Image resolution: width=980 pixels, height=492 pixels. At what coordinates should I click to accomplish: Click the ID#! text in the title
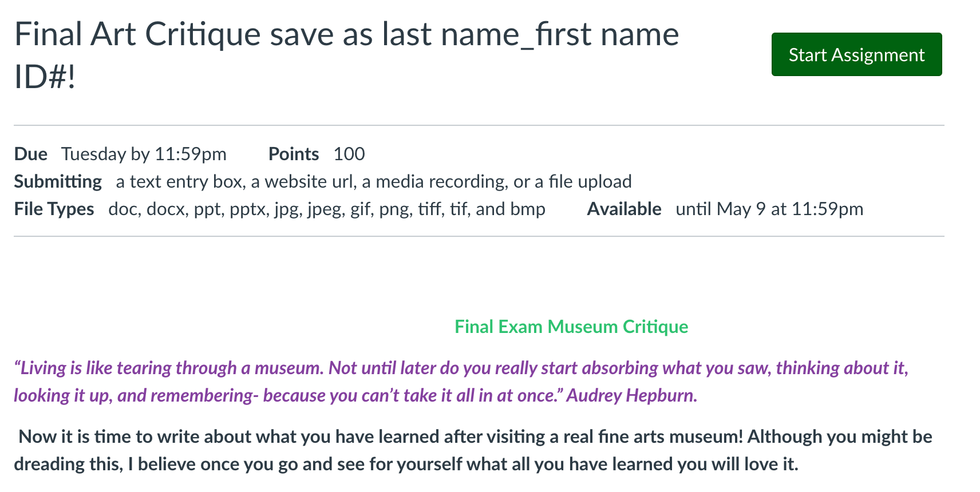pyautogui.click(x=45, y=77)
